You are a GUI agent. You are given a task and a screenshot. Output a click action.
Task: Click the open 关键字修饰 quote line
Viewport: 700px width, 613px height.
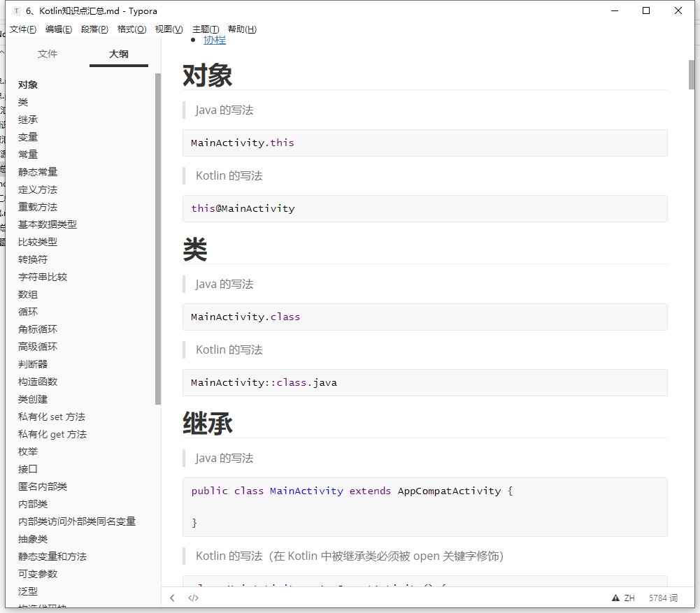coord(350,556)
